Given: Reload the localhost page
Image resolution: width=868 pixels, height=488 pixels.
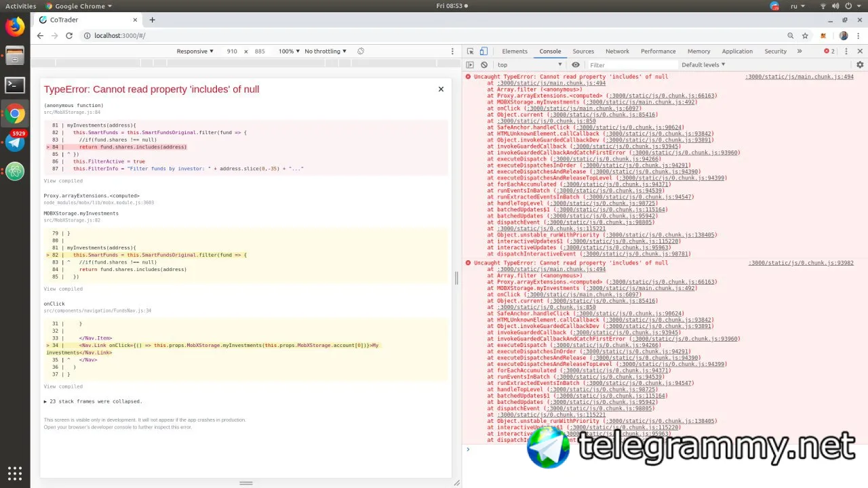Looking at the screenshot, I should pyautogui.click(x=69, y=35).
